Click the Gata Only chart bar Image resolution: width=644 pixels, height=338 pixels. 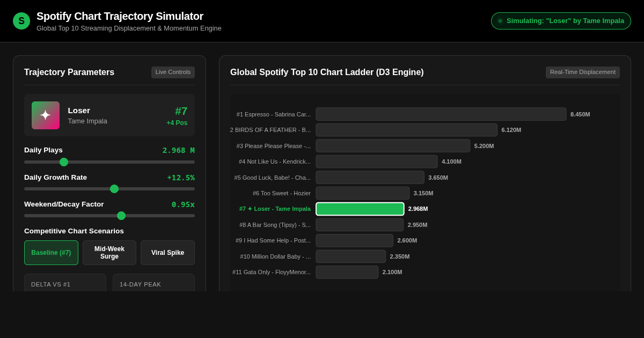click(x=347, y=272)
